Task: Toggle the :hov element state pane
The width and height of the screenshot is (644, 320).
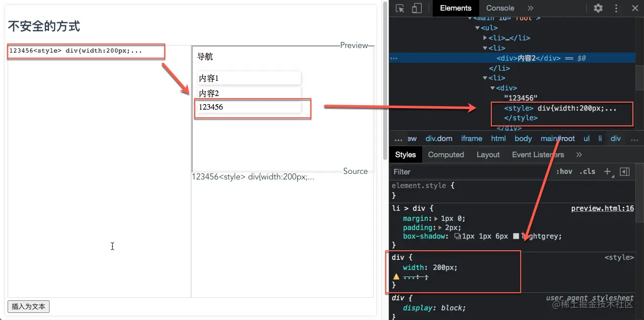Action: pos(564,171)
